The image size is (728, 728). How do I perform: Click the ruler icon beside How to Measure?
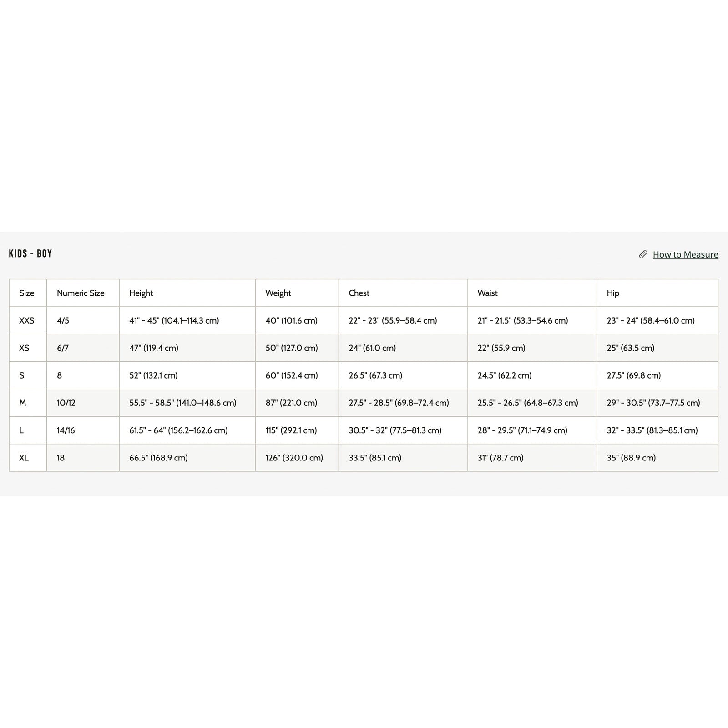[643, 254]
